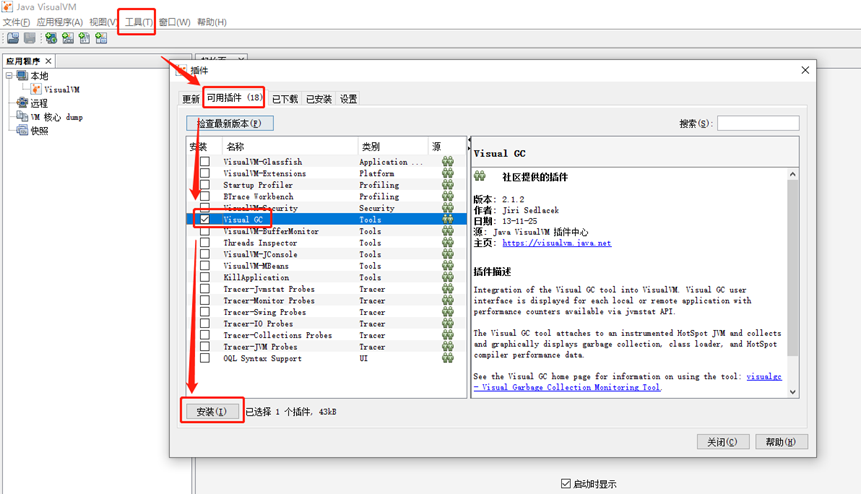Click the source icon in the OQL Syntax Support row
This screenshot has width=861, height=494.
pyautogui.click(x=448, y=358)
